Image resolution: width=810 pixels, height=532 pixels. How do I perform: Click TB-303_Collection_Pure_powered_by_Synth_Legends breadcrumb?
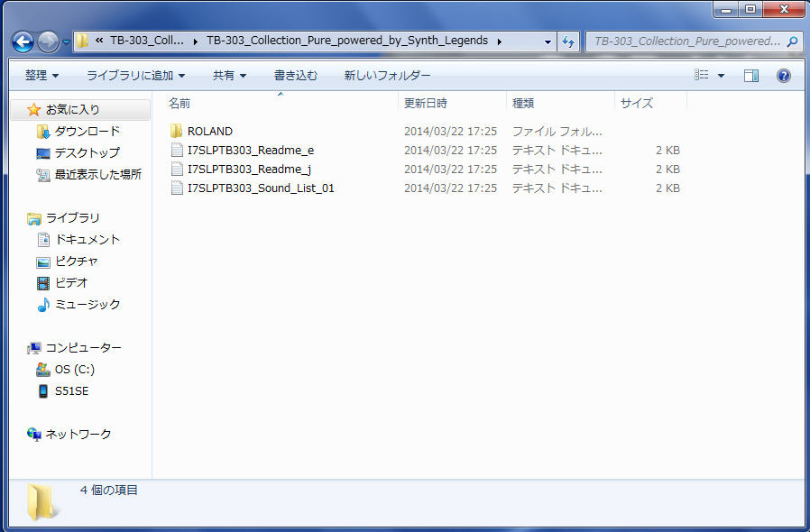[x=347, y=41]
